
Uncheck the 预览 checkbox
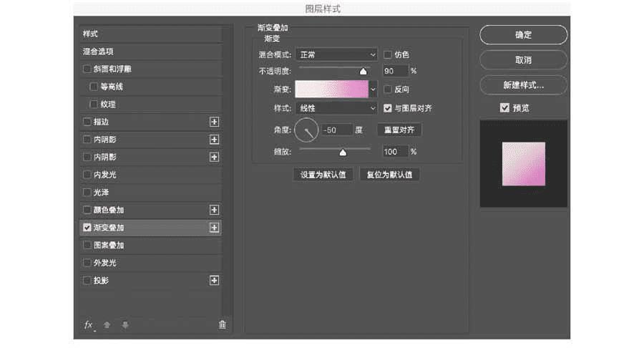click(505, 107)
